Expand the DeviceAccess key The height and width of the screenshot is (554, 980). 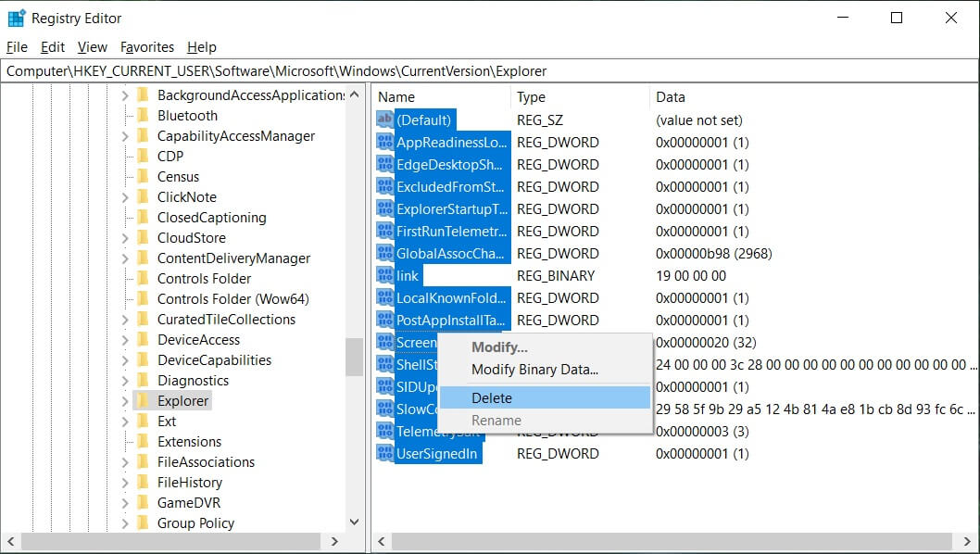[x=127, y=339]
